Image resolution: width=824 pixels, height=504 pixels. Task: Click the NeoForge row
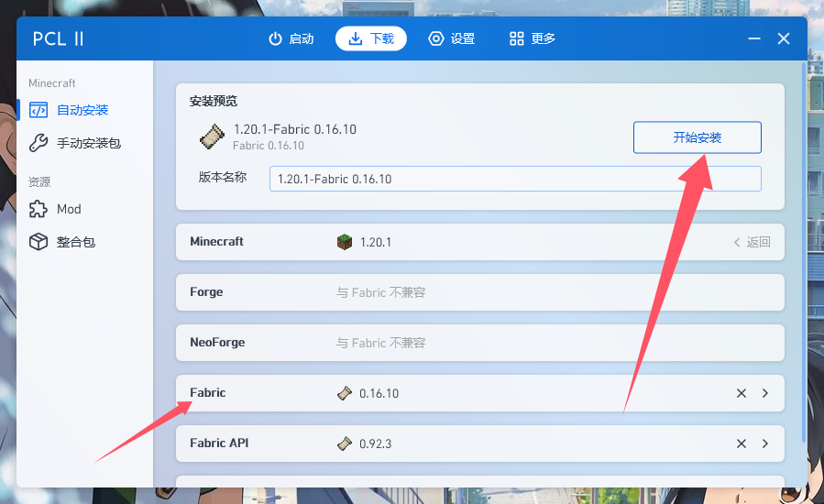(479, 343)
